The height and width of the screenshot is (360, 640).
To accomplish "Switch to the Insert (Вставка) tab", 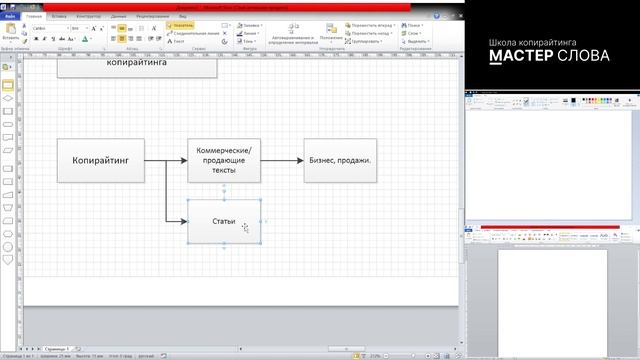I will click(x=59, y=16).
